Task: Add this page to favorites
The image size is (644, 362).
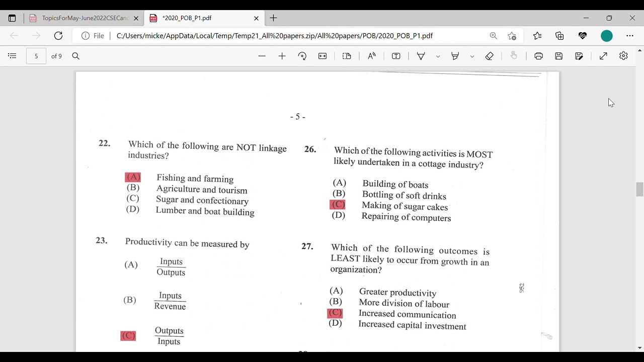Action: 512,36
